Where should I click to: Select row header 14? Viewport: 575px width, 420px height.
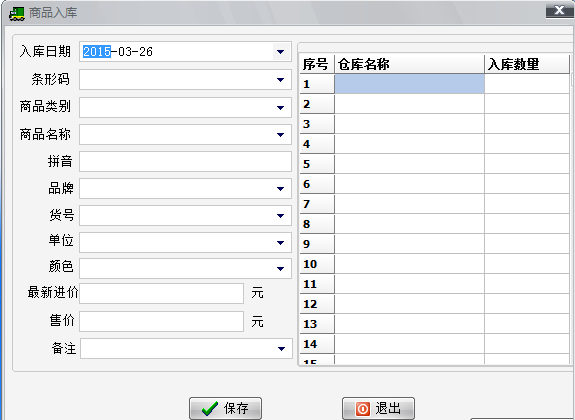tap(317, 344)
